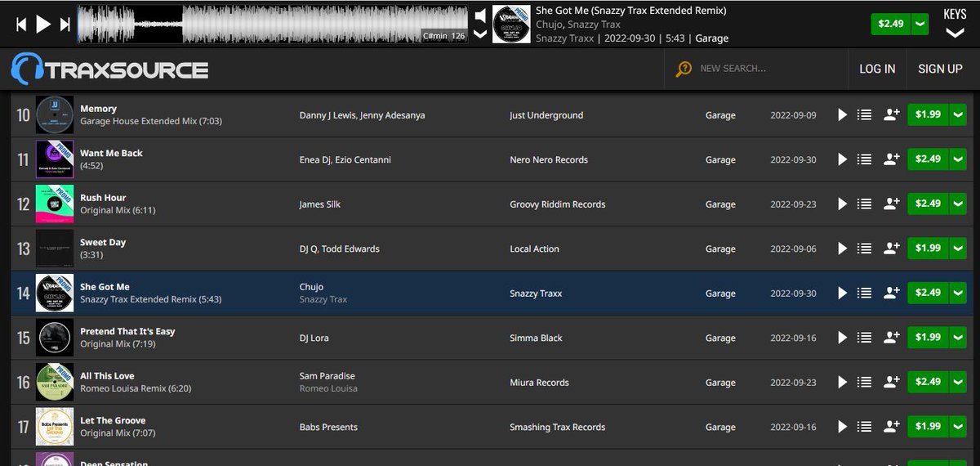Viewport: 980px width, 466px height.
Task: Follow Sam Paradise via row icon
Action: coord(892,382)
